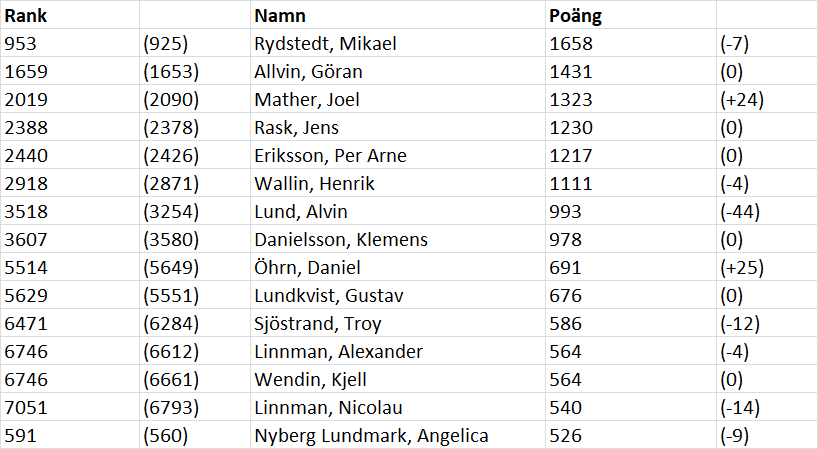Click the name Allvin, Göran
818x449 pixels.
(x=308, y=72)
